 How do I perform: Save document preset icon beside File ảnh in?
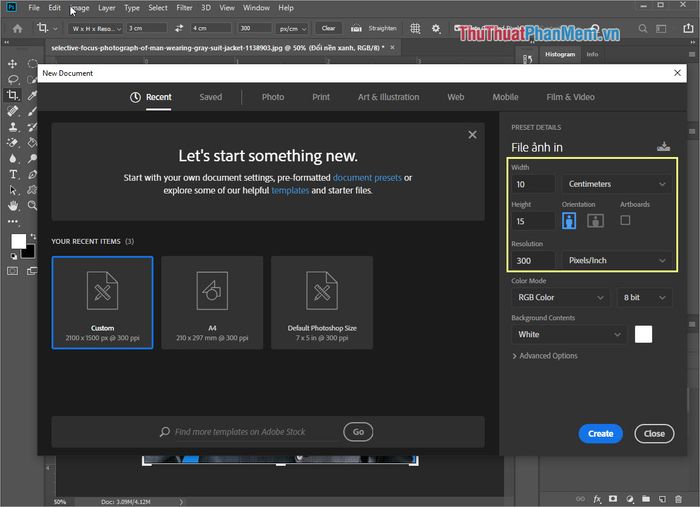(663, 146)
